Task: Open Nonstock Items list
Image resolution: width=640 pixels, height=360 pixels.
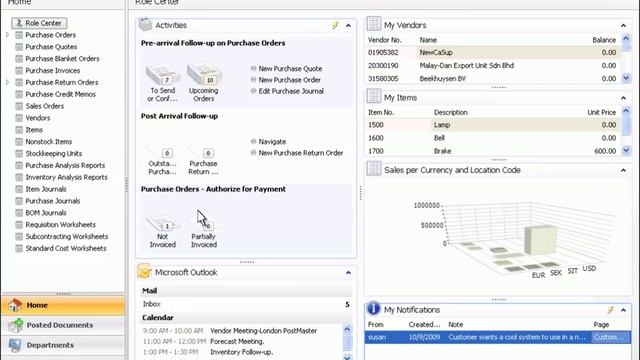Action: [x=49, y=141]
